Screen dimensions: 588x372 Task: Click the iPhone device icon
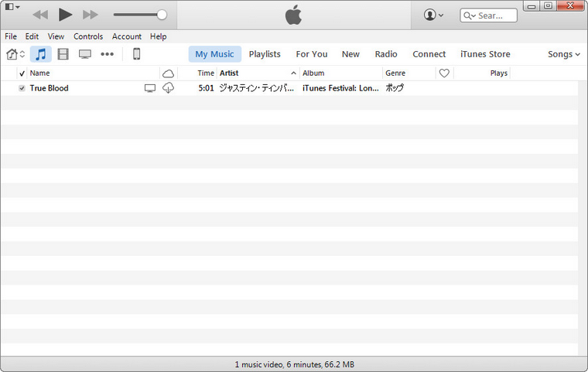136,54
